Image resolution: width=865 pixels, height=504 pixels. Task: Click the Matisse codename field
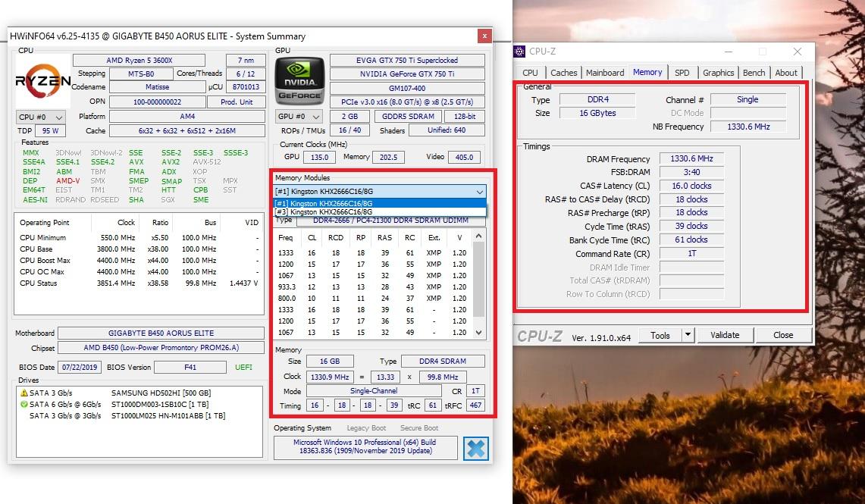point(157,87)
